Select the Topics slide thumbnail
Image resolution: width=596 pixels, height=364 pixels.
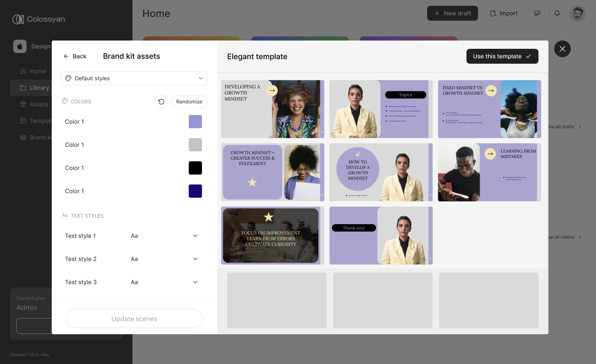click(381, 109)
